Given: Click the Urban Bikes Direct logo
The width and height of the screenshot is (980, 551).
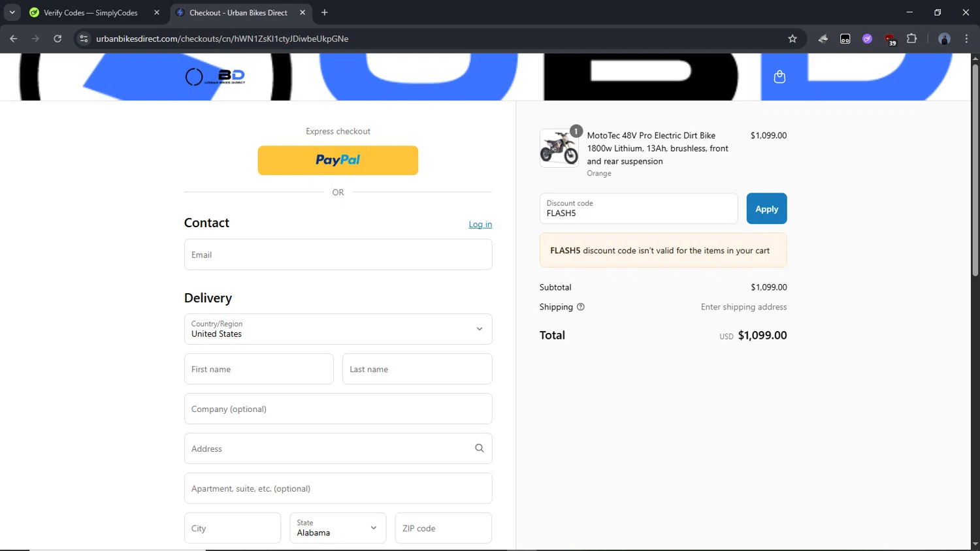Looking at the screenshot, I should coord(215,77).
